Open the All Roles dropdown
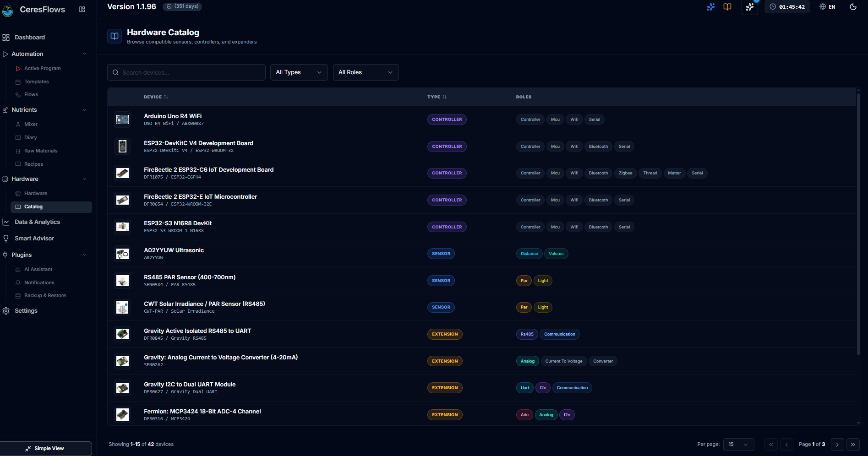The width and height of the screenshot is (868, 456). (x=366, y=72)
